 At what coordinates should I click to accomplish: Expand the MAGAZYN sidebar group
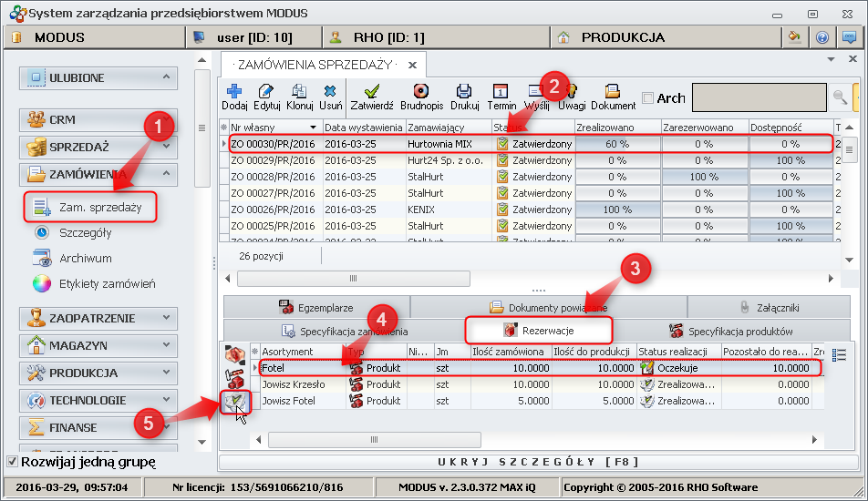[98, 345]
